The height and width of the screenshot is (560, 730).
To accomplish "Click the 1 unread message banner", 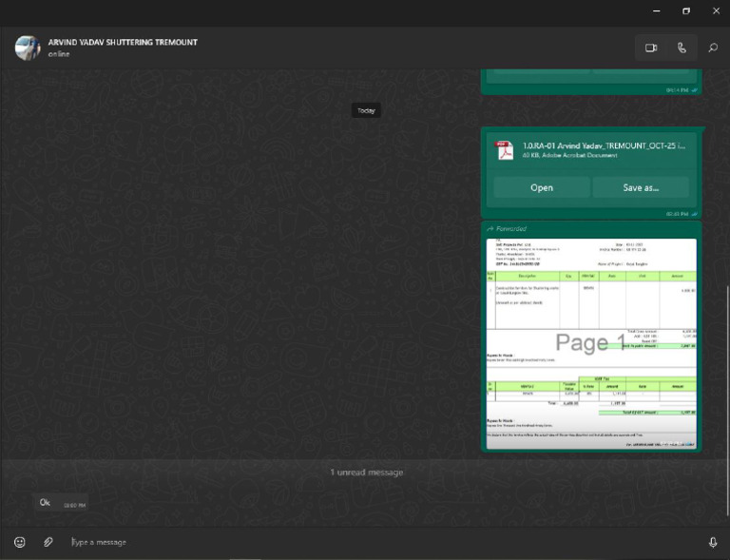I will point(366,472).
